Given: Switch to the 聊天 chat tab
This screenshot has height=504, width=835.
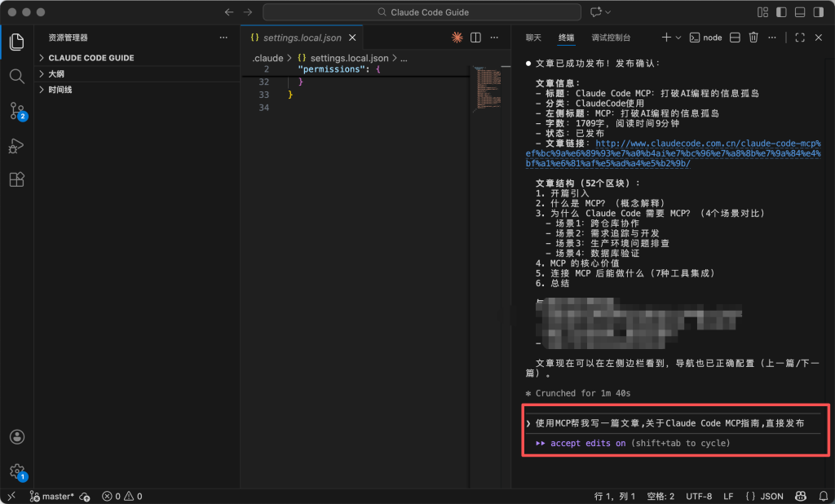Looking at the screenshot, I should tap(533, 38).
